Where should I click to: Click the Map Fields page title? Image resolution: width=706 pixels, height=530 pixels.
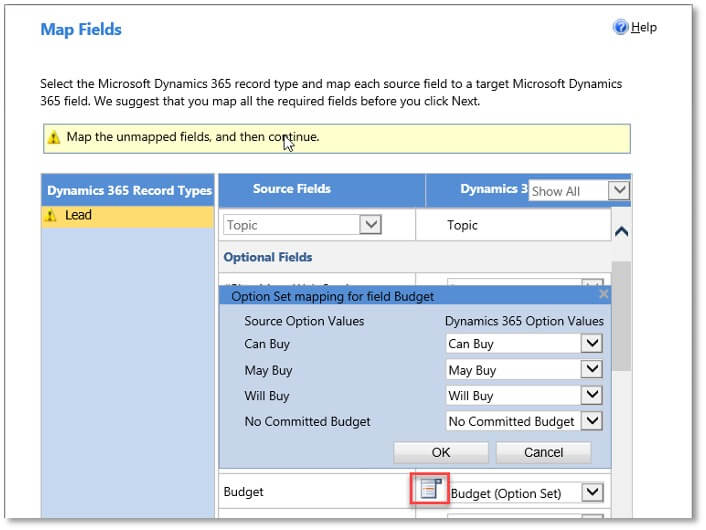pos(81,30)
